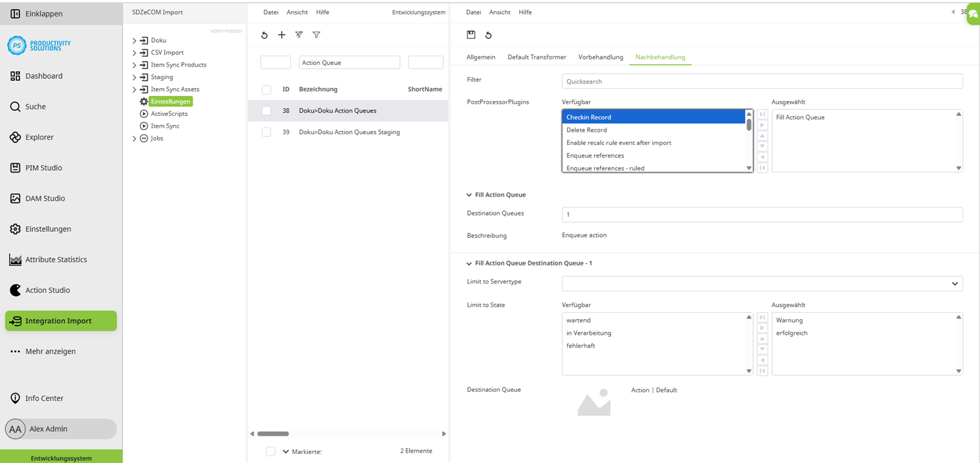Move selected plugin right with arrow button

763,126
